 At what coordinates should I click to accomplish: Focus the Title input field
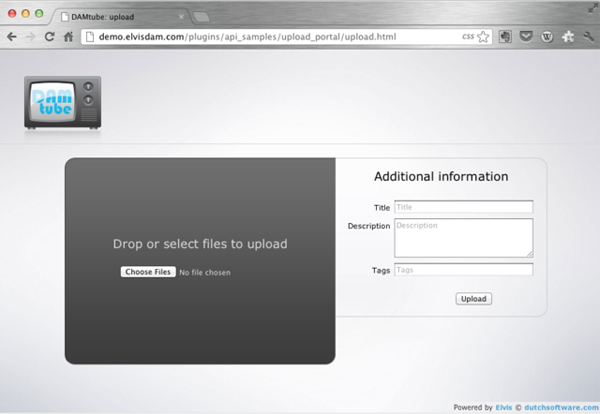(x=463, y=207)
